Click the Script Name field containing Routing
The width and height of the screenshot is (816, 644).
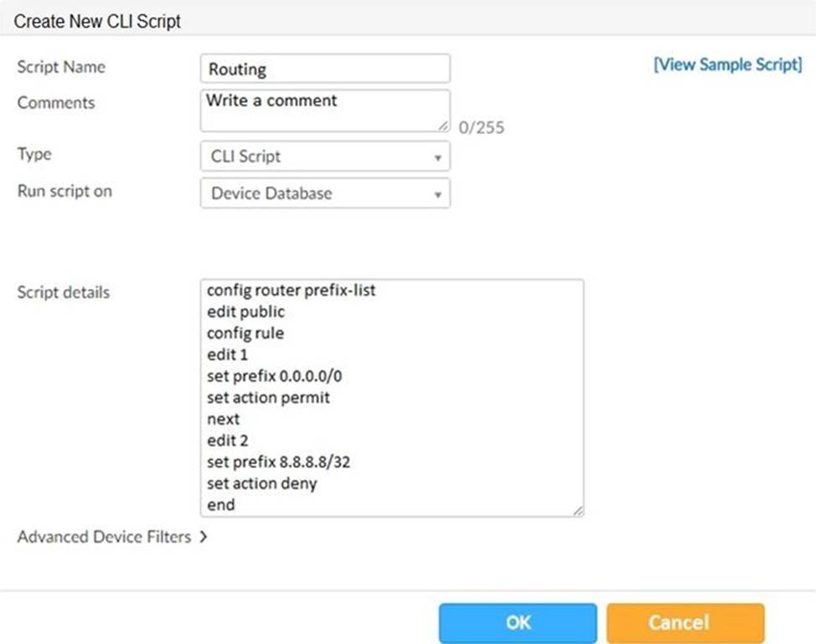click(324, 70)
